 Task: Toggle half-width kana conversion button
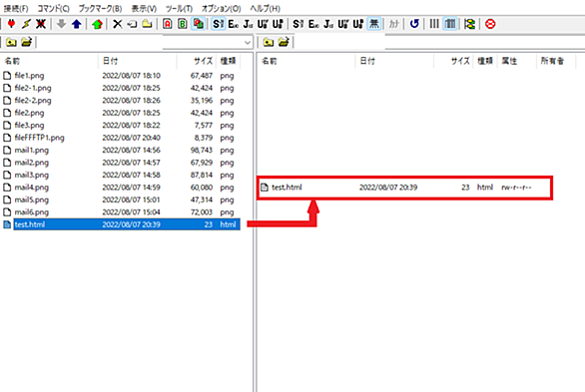point(394,24)
